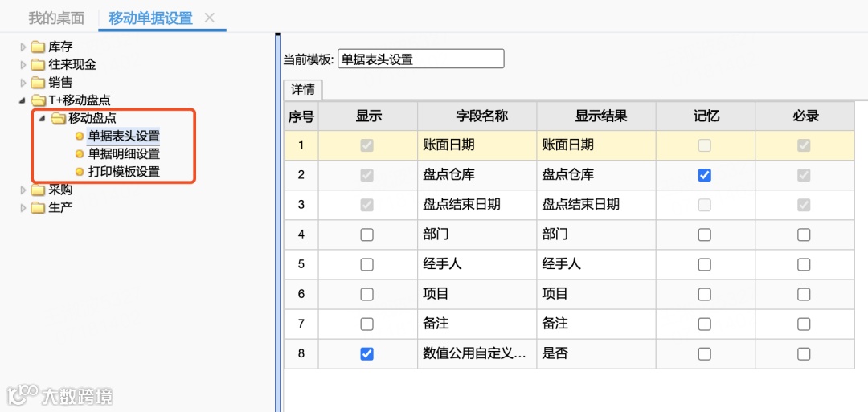Click the 库存 folder icon
This screenshot has height=412, width=868.
[38, 47]
